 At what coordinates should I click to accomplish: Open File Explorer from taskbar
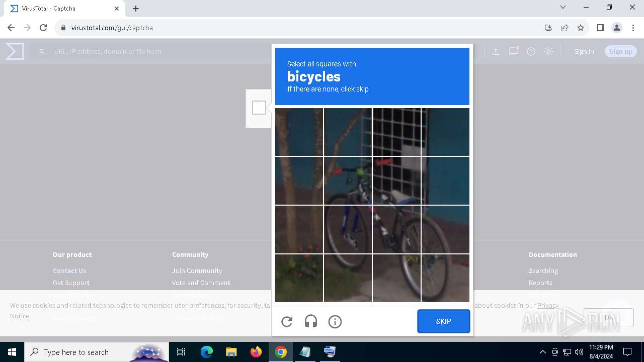[x=231, y=352]
